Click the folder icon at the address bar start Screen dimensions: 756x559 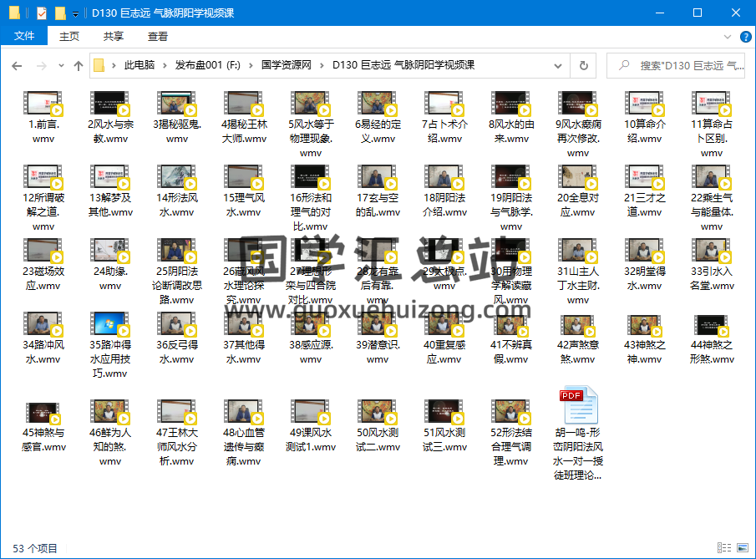[x=99, y=65]
